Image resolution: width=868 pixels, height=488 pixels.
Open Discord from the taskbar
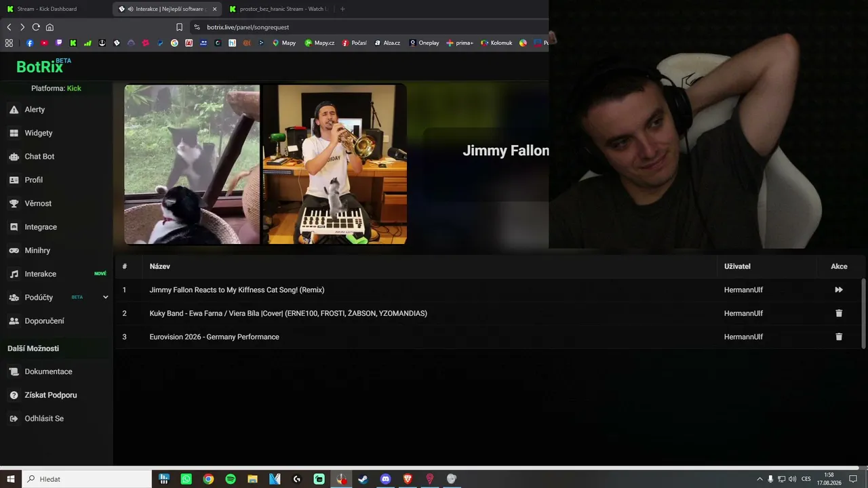[385, 479]
